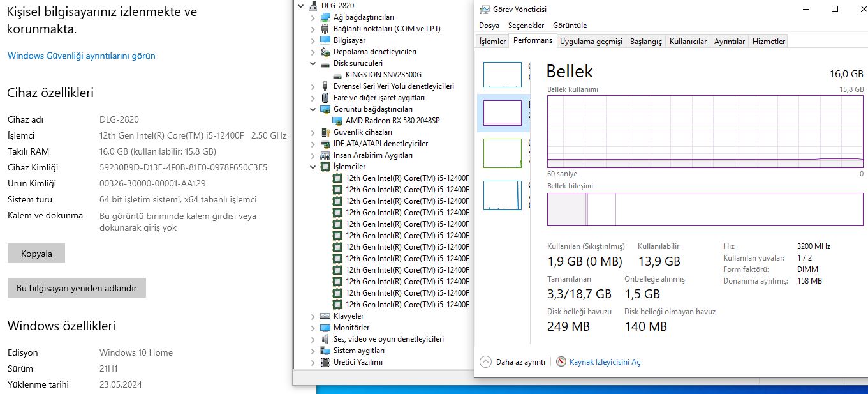Switch to the Hizmetler tab
Viewport: 868px width, 394px height.
[x=769, y=42]
